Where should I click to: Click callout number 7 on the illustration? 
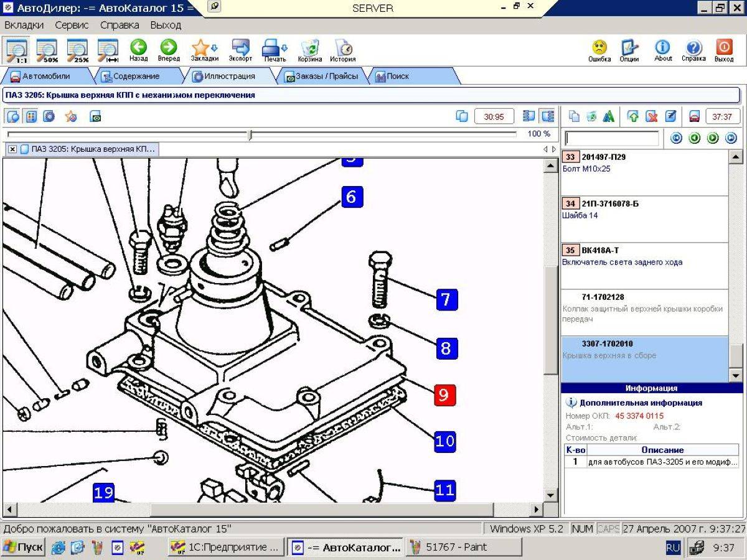click(446, 299)
